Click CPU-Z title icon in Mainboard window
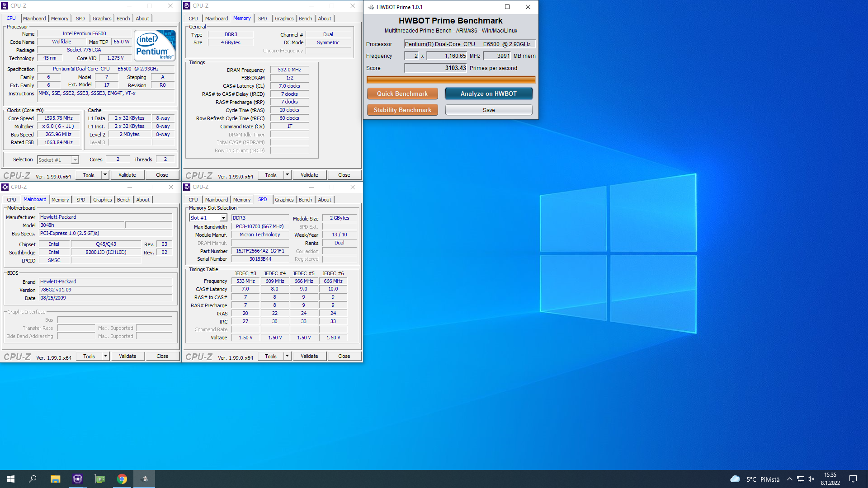 (x=5, y=187)
